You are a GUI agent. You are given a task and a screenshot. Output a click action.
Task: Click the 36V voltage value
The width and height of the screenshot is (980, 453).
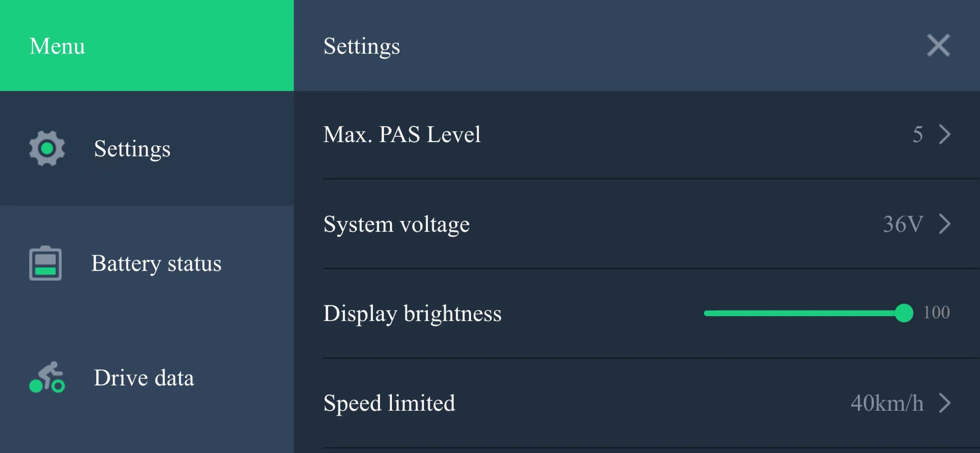[x=903, y=224]
